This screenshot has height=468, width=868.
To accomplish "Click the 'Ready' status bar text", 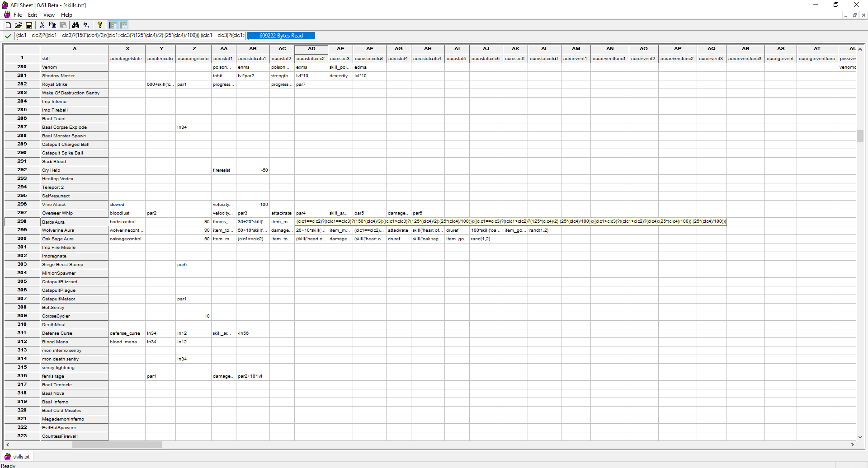I will [8, 465].
